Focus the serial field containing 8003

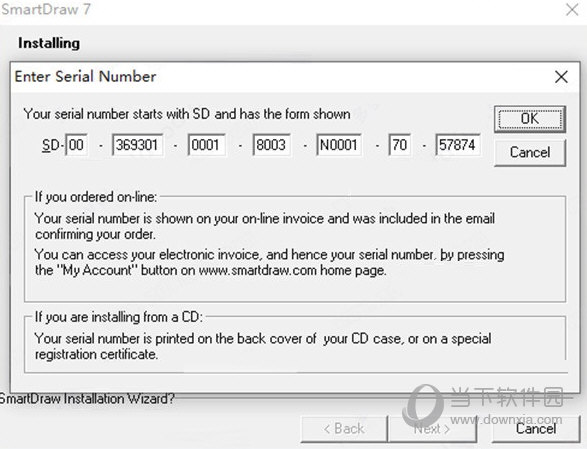tap(271, 145)
